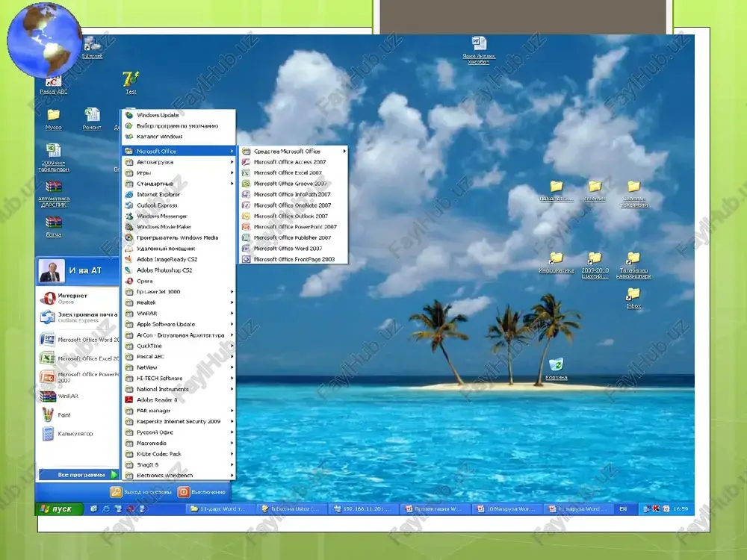Launch Microsoft Office Word from recent list
This screenshot has height=560, width=747.
point(78,340)
